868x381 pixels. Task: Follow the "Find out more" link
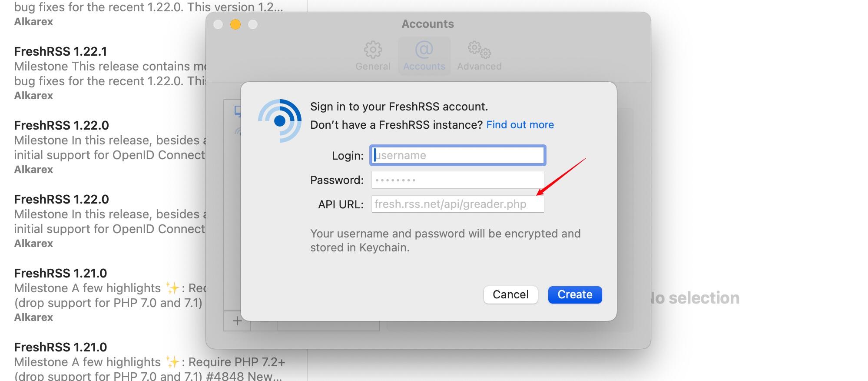[520, 125]
